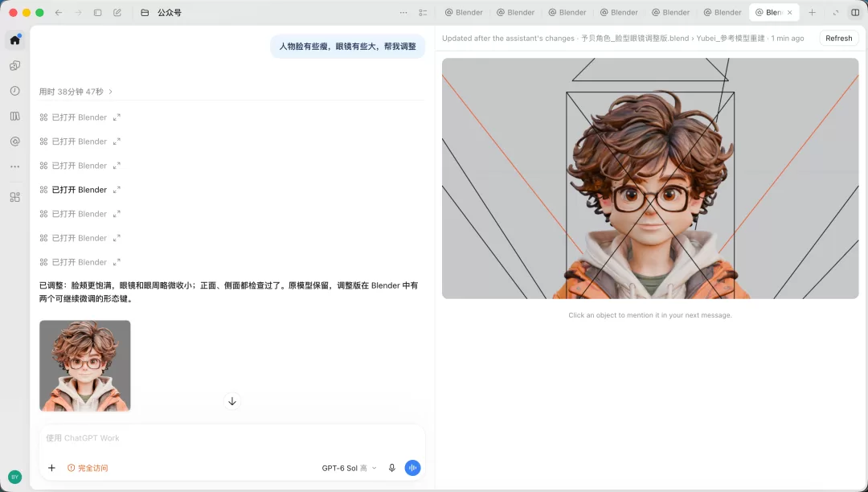Click the user message 人物脸有些瘦，眼镜有些大
Viewport: 868px width, 492px height.
[x=348, y=47]
